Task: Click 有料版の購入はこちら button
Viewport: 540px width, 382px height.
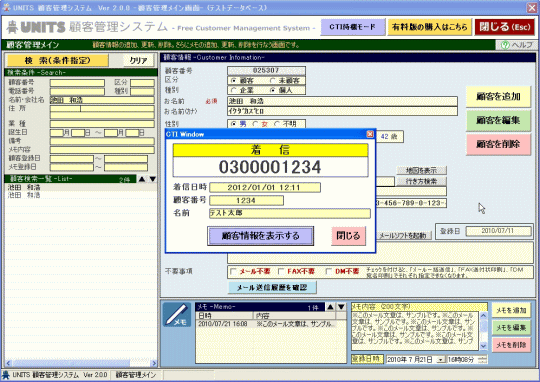Action: pos(429,27)
